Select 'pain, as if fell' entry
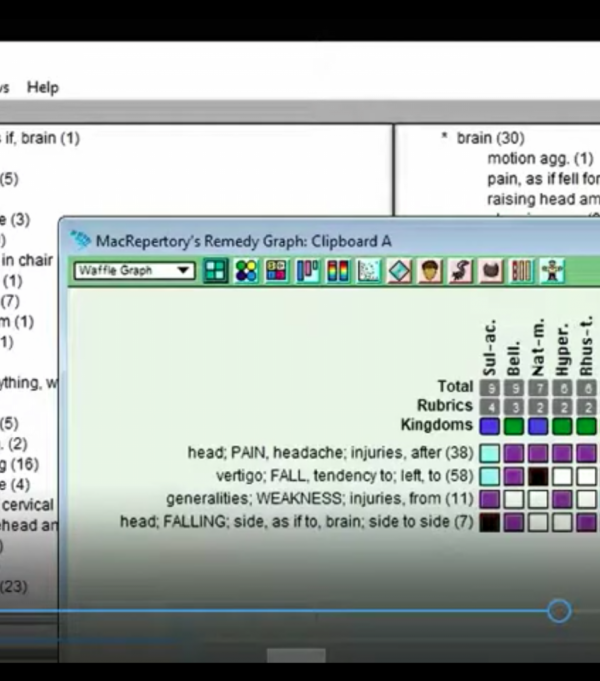 point(544,179)
